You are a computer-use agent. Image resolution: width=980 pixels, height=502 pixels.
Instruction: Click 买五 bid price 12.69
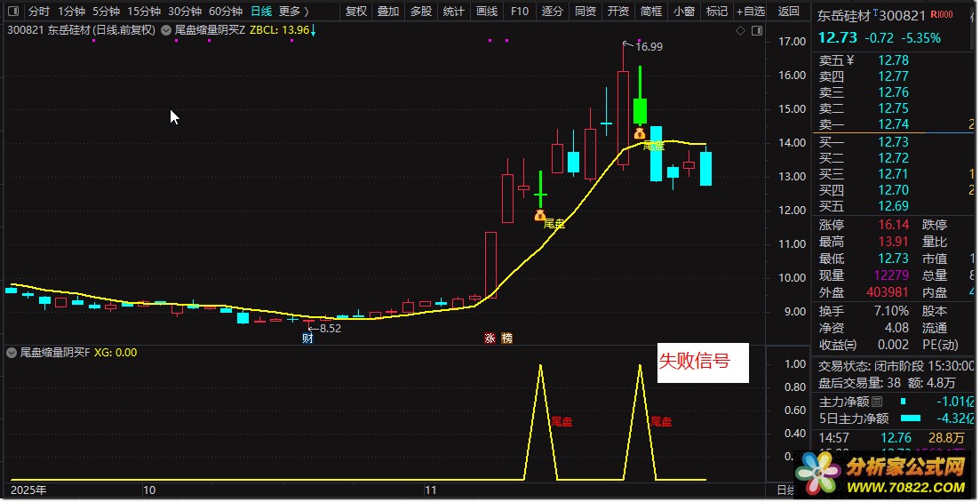tap(893, 206)
